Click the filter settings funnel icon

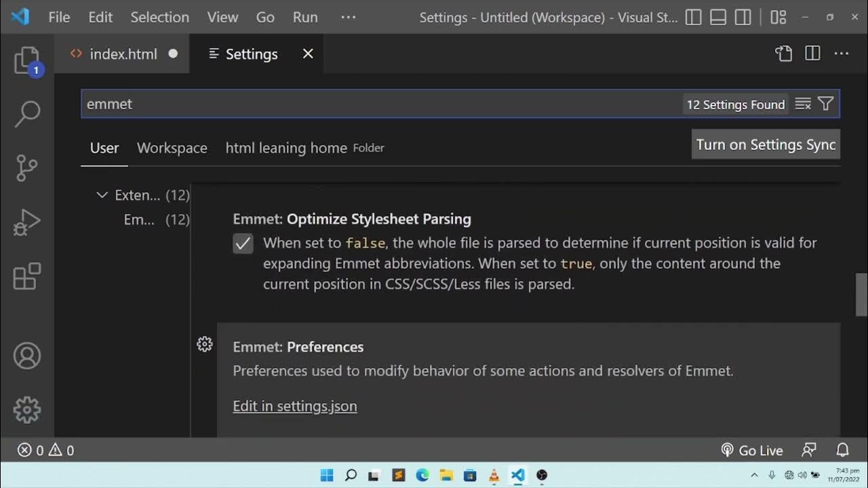click(825, 104)
